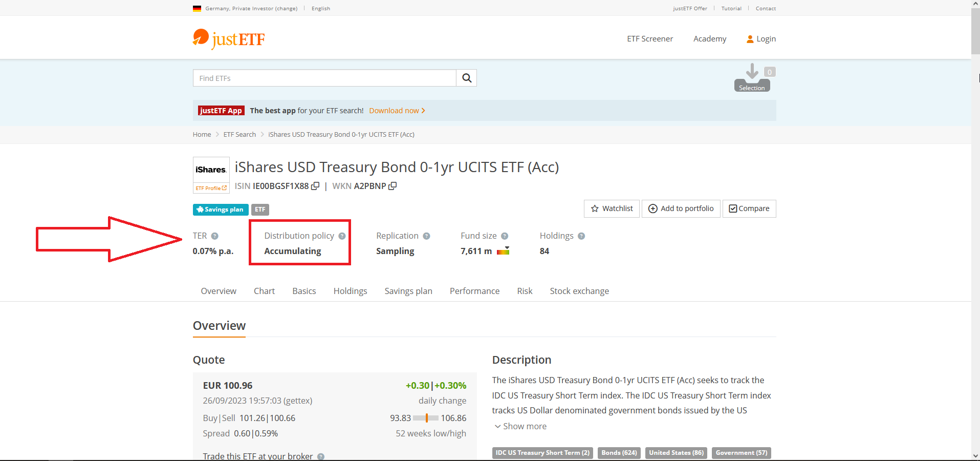Screen dimensions: 980x461
Task: Click the Sampling replication value
Action: tap(395, 251)
